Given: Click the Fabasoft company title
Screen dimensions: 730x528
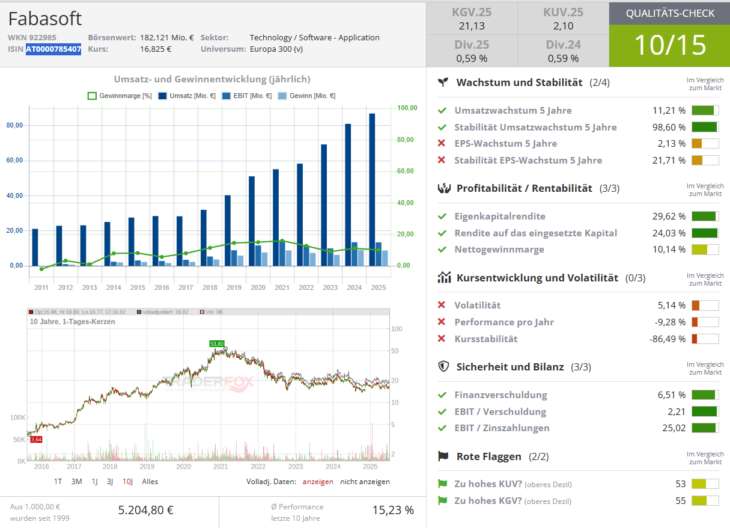Looking at the screenshot, I should tap(45, 19).
